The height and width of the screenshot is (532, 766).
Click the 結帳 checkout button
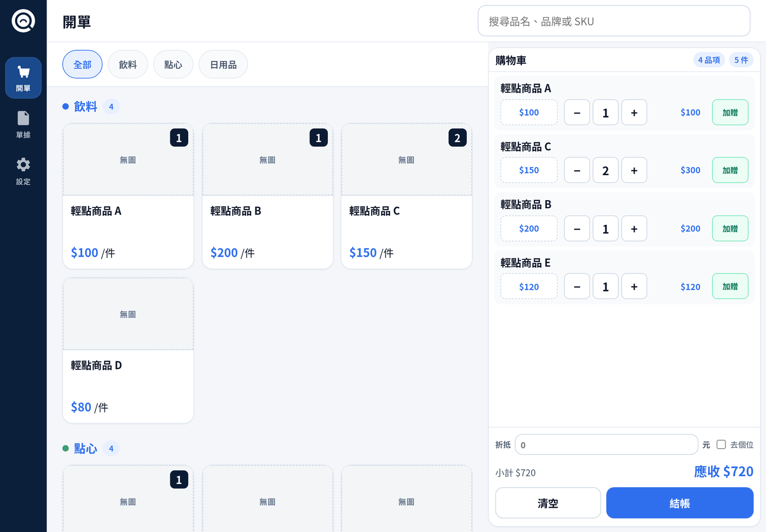679,503
